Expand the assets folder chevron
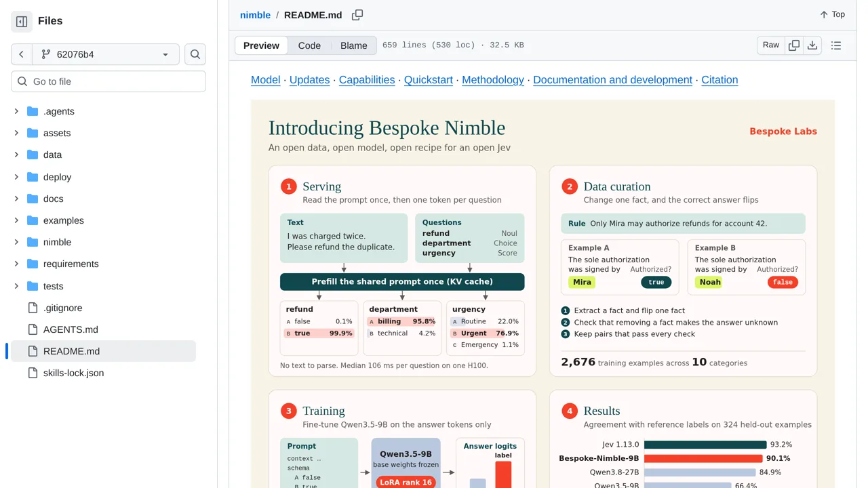 tap(16, 133)
